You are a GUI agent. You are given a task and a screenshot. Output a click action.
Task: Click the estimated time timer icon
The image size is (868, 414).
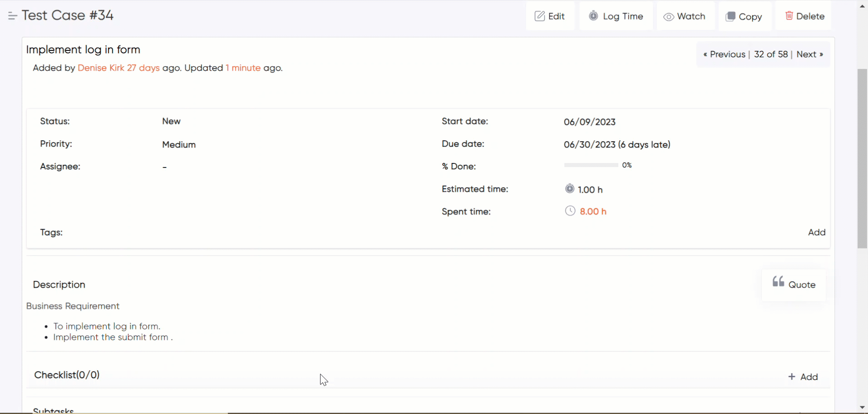coord(569,188)
